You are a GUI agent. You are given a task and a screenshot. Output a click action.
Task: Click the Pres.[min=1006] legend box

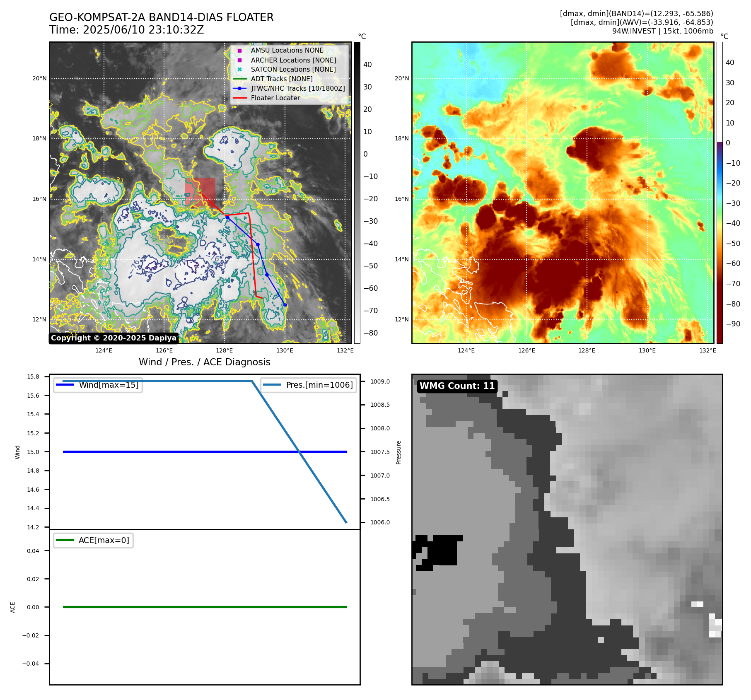tap(309, 385)
